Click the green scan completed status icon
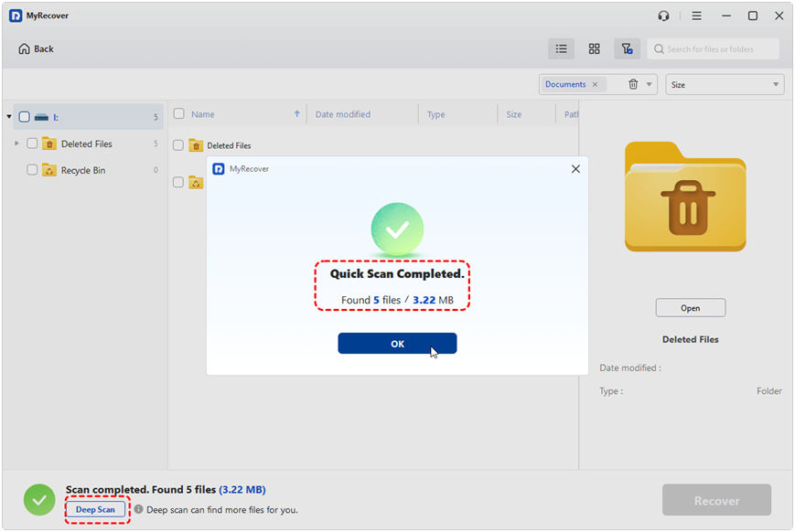This screenshot has width=795, height=532. (39, 500)
